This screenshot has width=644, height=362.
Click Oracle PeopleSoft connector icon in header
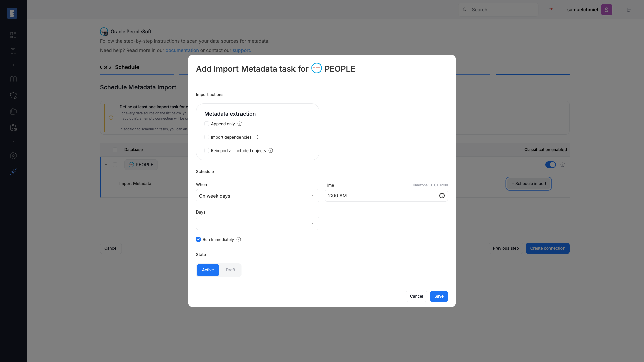(x=104, y=32)
